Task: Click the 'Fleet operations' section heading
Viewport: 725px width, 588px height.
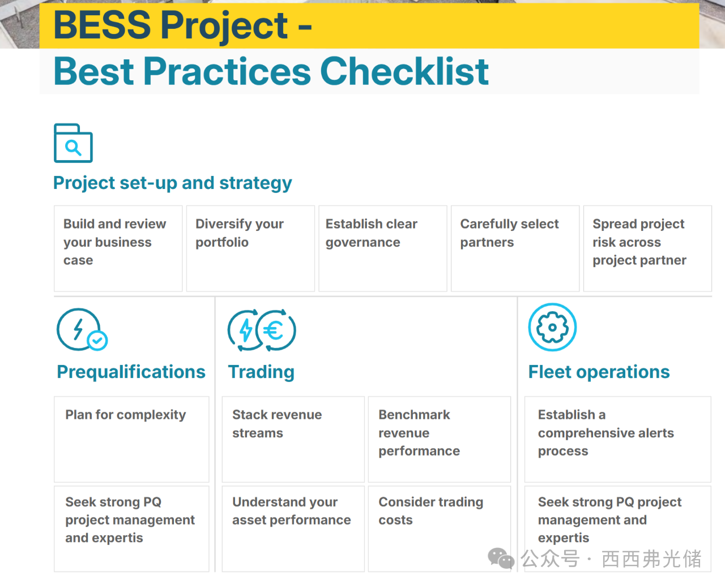Action: (x=599, y=372)
